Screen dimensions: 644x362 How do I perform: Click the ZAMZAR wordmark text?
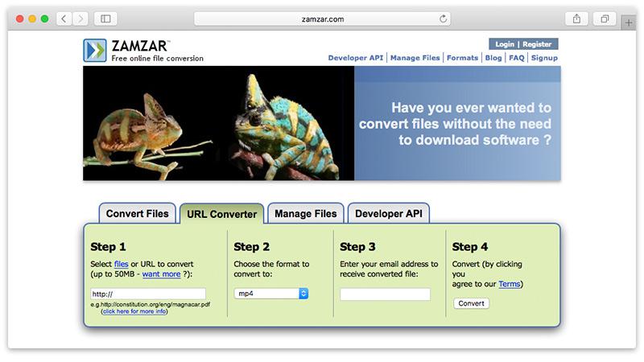click(x=140, y=46)
